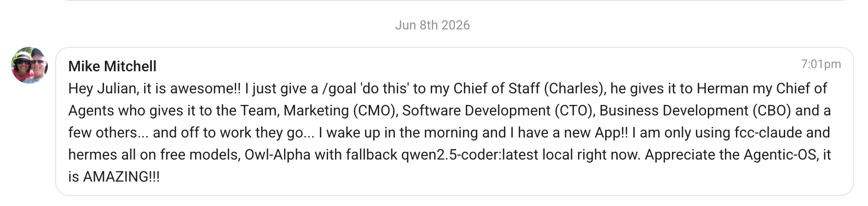
Task: Click the Jun 8th 2026 date divider
Action: point(432,25)
